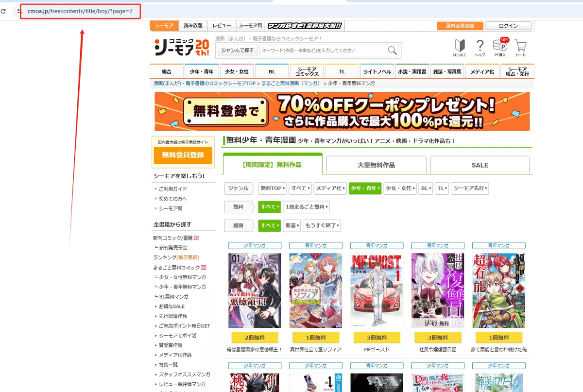
Task: Open the 少年・青年 category menu
Action: [202, 71]
